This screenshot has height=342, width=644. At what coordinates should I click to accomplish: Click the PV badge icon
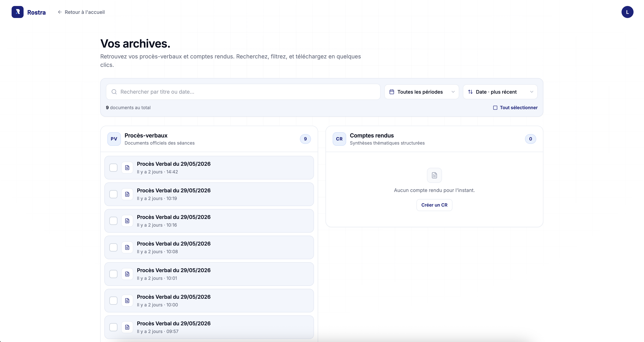click(114, 139)
